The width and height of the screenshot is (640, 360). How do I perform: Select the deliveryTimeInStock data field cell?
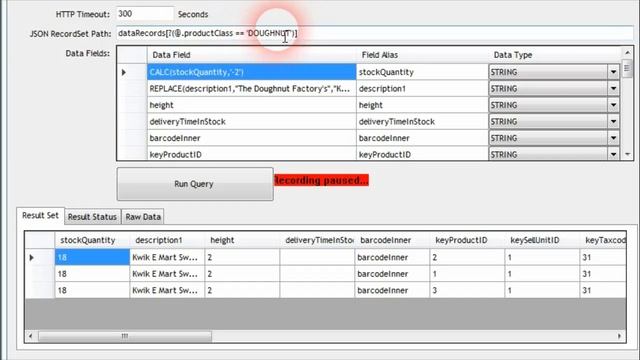point(251,122)
